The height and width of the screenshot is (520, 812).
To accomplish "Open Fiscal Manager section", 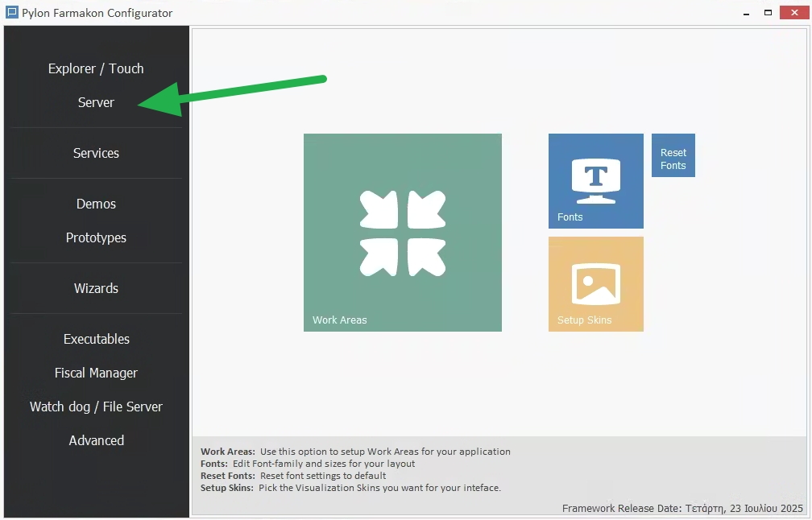I will 96,373.
